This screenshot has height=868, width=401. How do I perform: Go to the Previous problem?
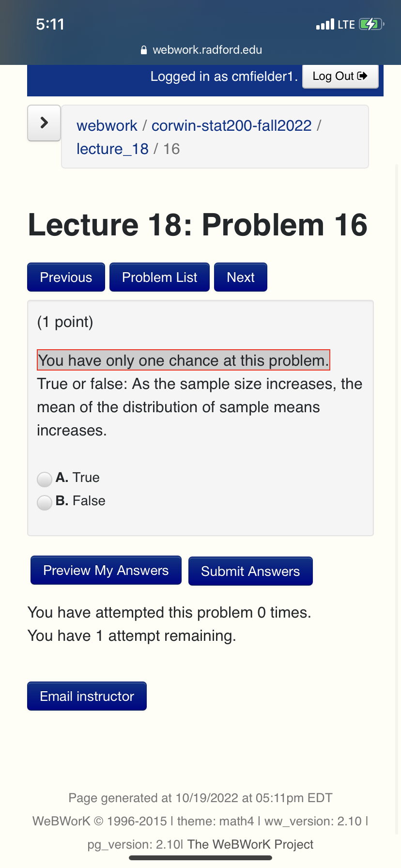pyautogui.click(x=66, y=277)
